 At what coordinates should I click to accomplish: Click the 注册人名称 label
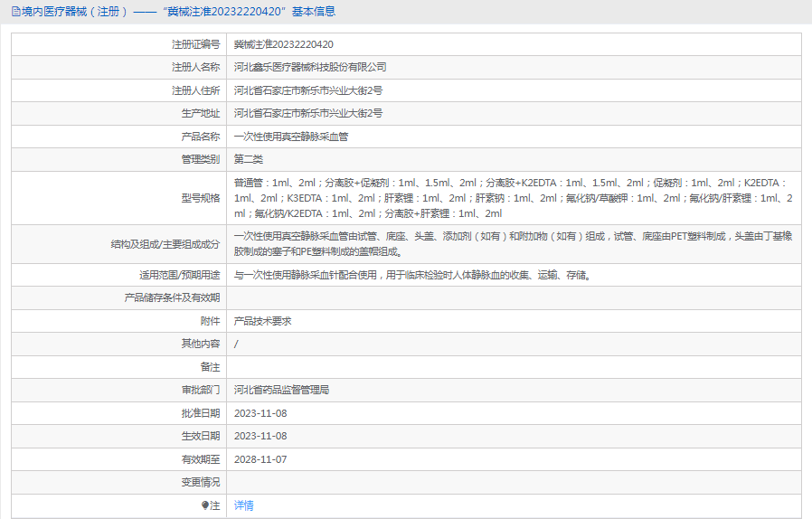click(x=195, y=67)
